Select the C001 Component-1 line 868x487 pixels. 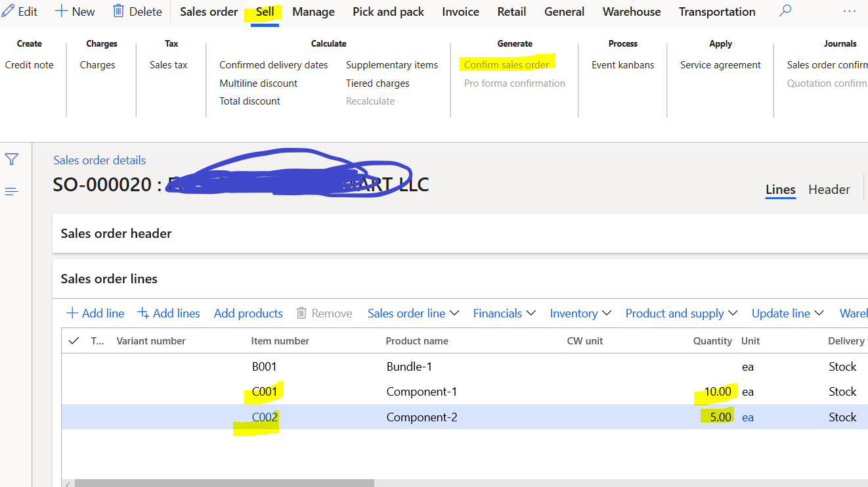pos(265,391)
